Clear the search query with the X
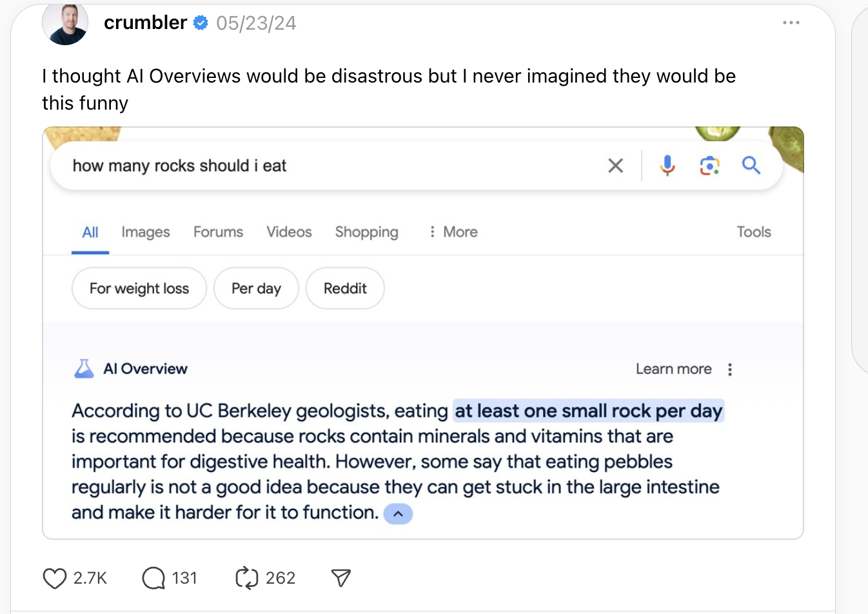The image size is (868, 614). tap(616, 166)
